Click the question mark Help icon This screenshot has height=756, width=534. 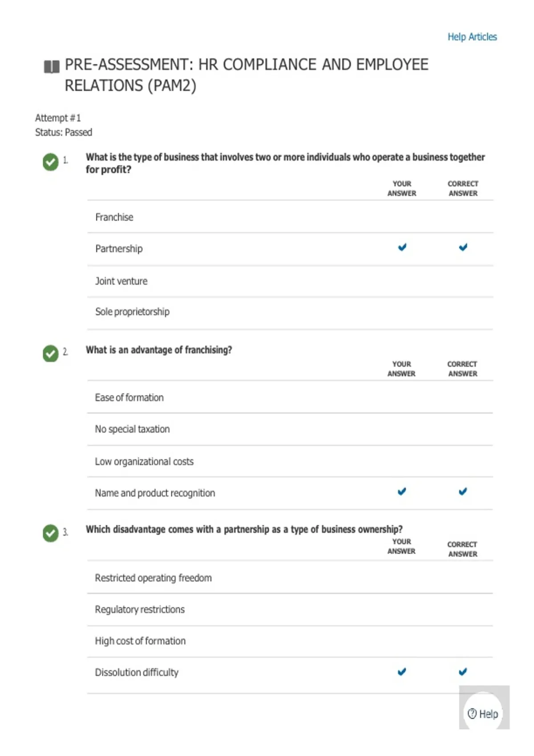pyautogui.click(x=472, y=714)
